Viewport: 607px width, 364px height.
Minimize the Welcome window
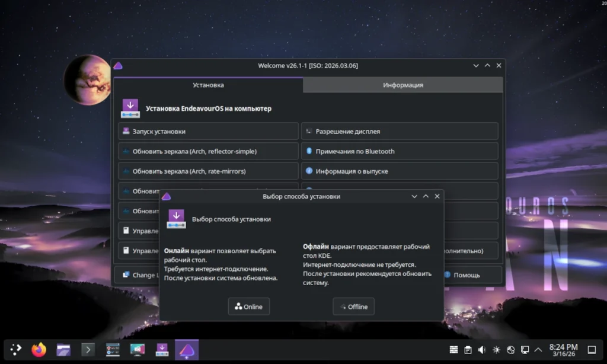tap(476, 65)
